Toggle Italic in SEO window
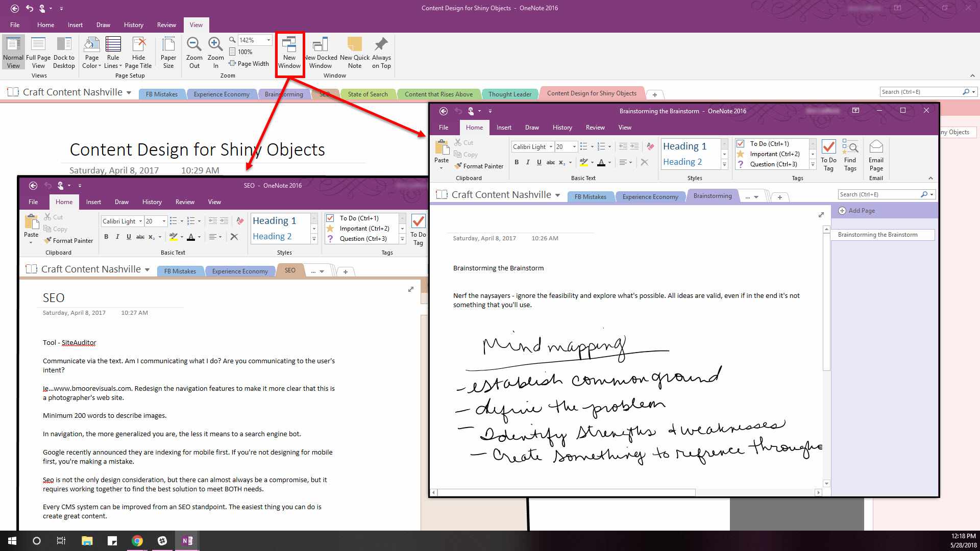980x551 pixels. click(117, 237)
